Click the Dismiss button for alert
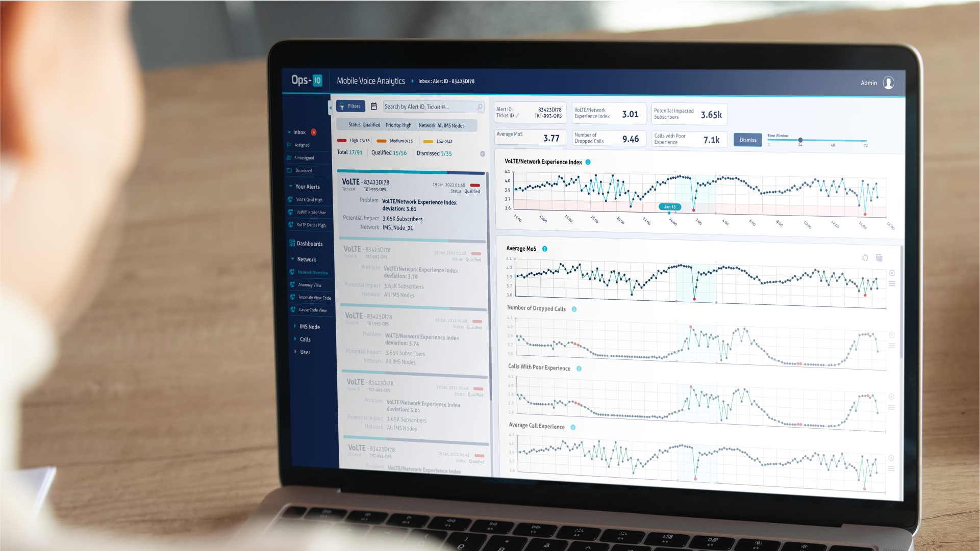 point(746,140)
